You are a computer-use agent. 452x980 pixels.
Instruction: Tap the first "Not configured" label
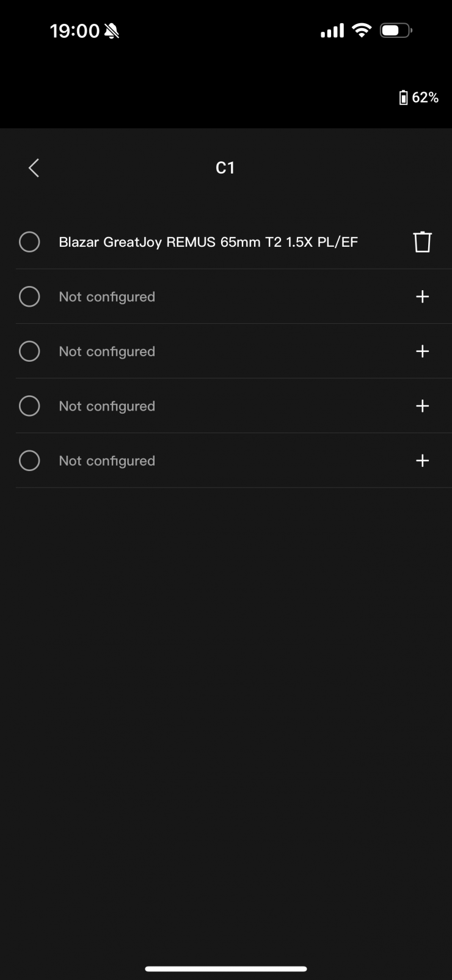[107, 297]
